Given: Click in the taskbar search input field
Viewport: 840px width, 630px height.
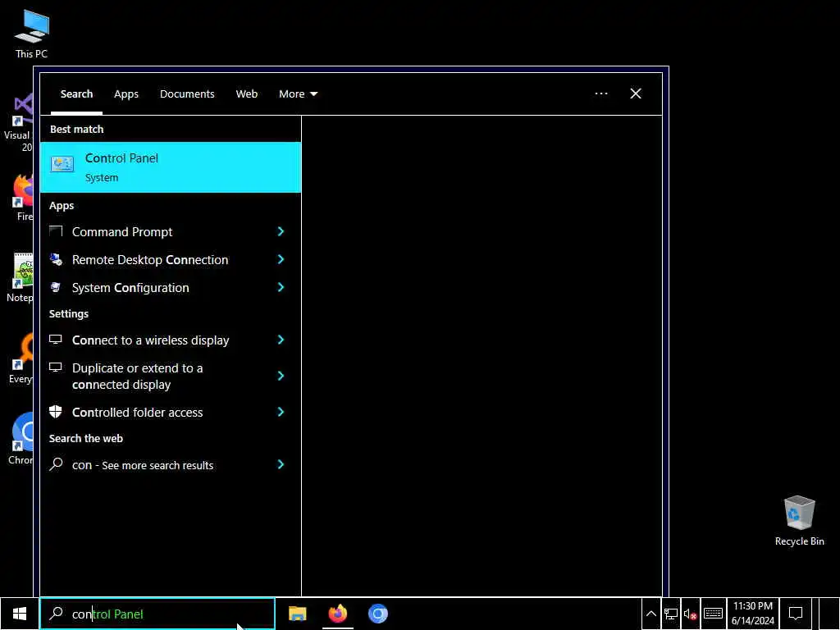Looking at the screenshot, I should click(x=157, y=614).
